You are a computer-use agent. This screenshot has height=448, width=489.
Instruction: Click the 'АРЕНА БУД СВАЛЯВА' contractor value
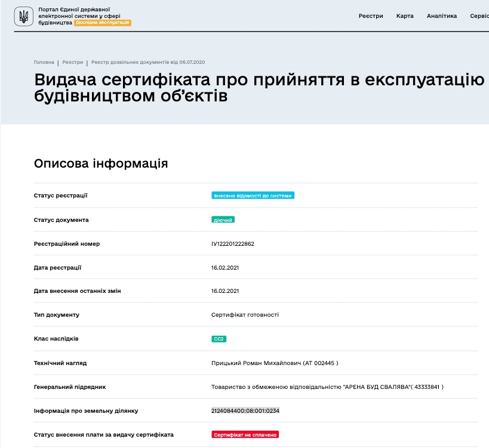click(327, 387)
